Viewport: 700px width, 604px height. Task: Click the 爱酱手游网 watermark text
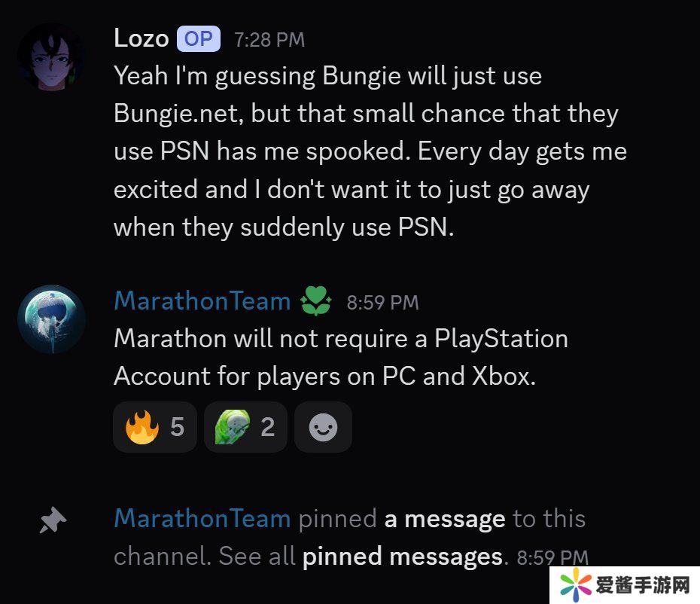[643, 585]
